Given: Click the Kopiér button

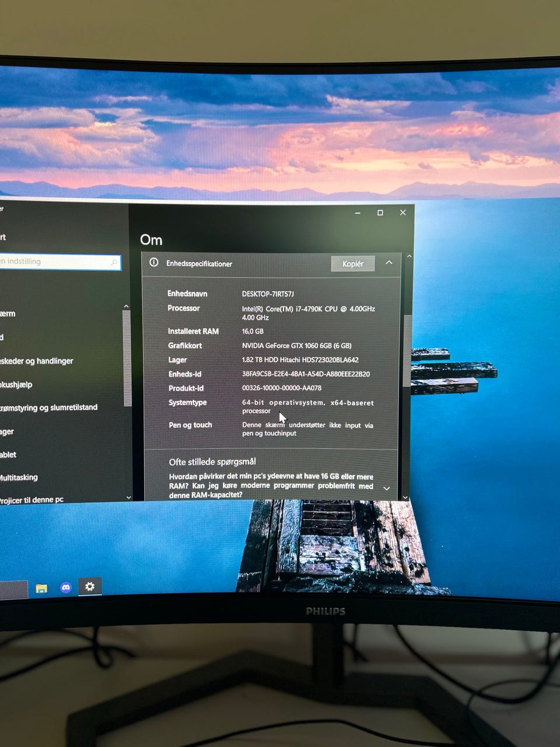Looking at the screenshot, I should tap(353, 264).
